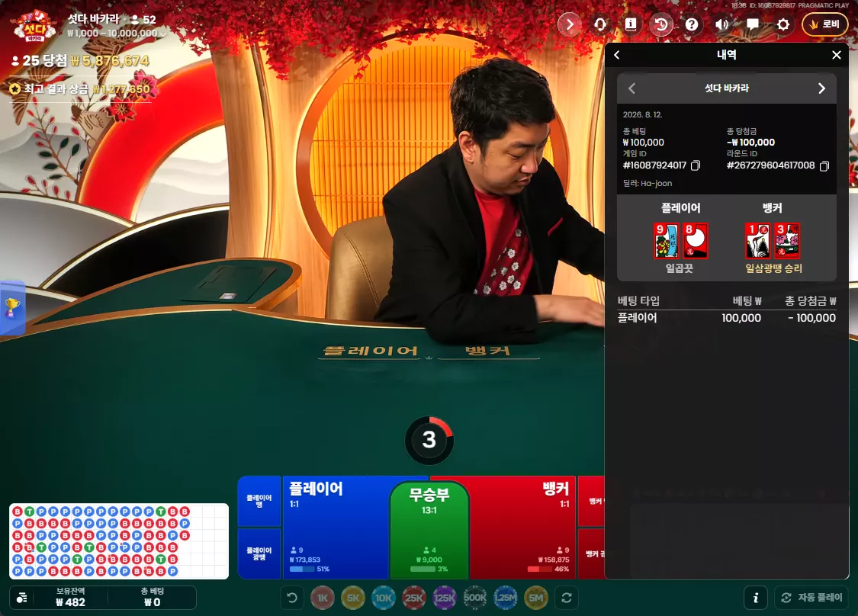Viewport: 858px width, 616px height.
Task: Click 플레이어 card with number 8
Action: point(696,241)
